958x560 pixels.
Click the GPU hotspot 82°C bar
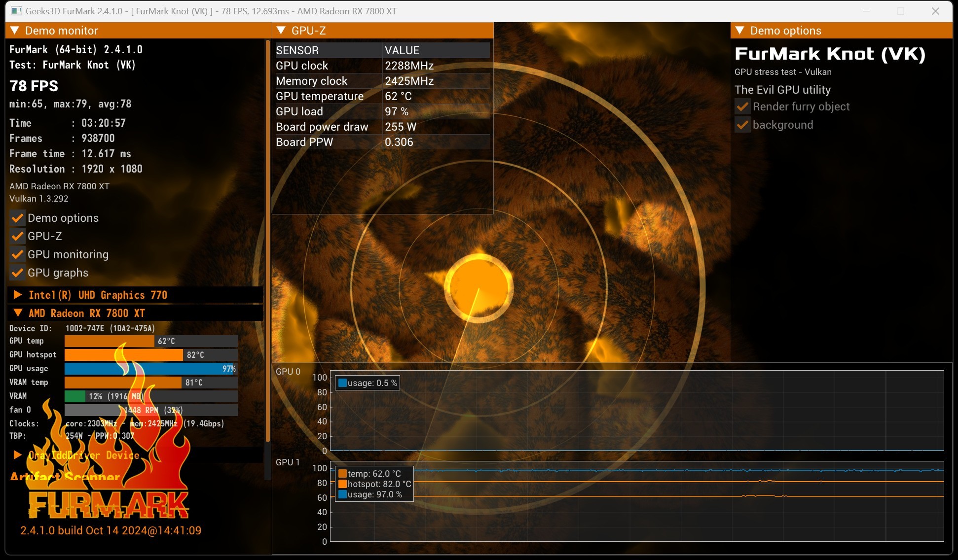click(151, 355)
